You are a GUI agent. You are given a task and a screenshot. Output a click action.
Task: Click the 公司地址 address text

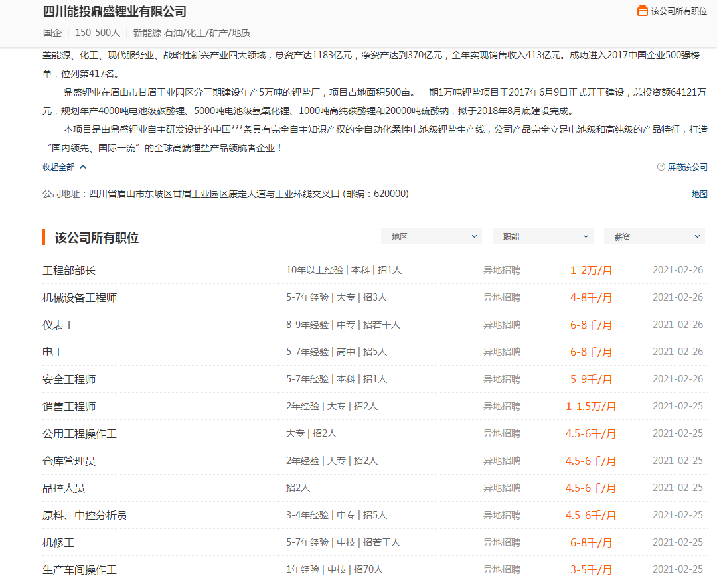(226, 194)
